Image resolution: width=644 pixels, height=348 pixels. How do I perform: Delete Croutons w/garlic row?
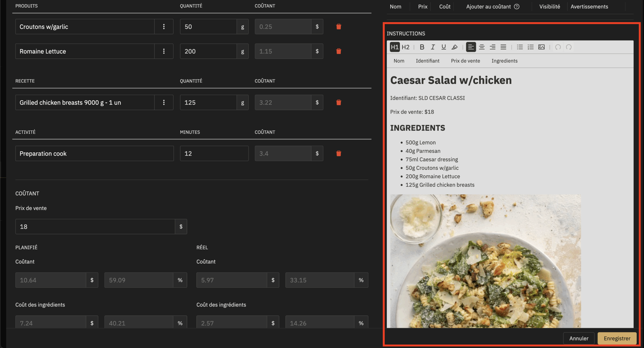[x=339, y=26]
